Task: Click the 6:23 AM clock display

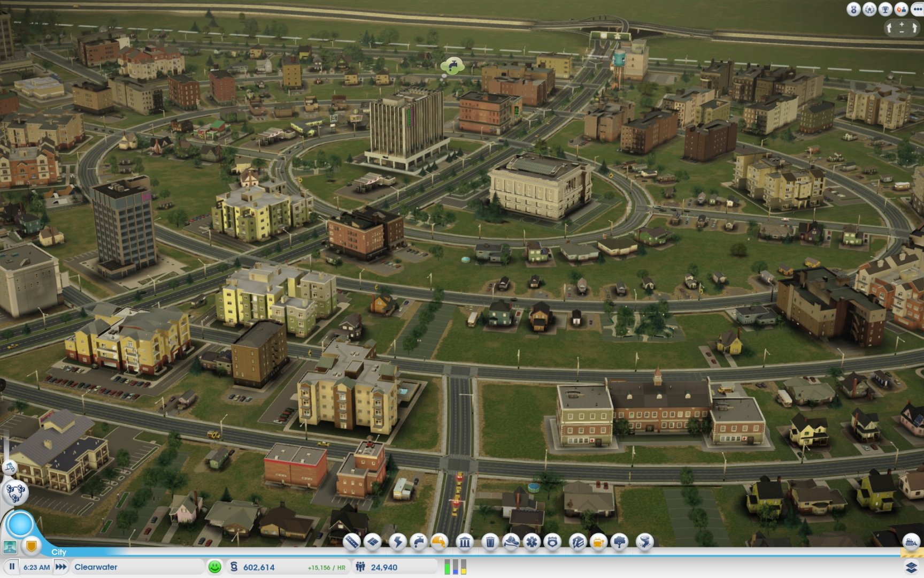Action: tap(36, 567)
